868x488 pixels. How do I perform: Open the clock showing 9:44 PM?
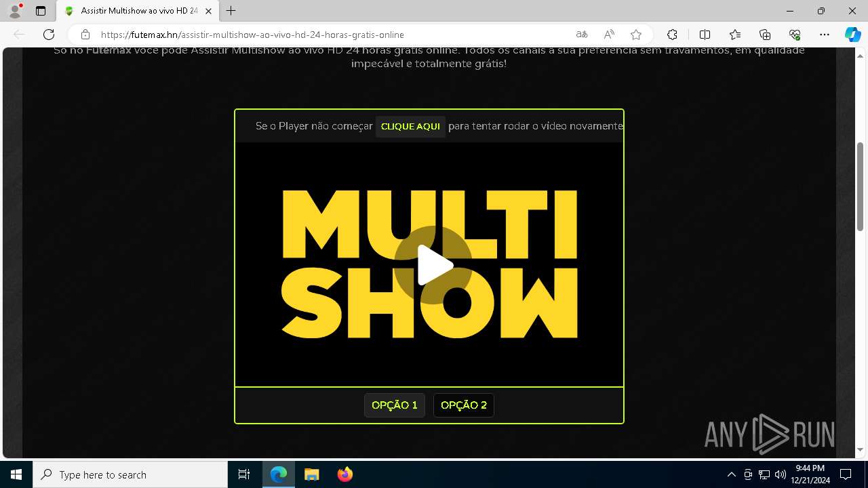coord(810,474)
